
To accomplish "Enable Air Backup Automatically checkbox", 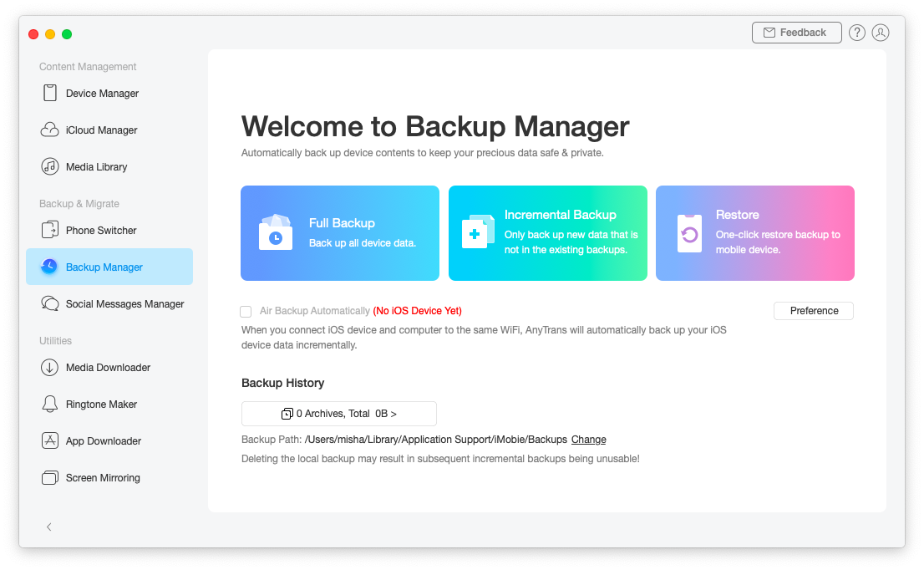I will coord(246,311).
